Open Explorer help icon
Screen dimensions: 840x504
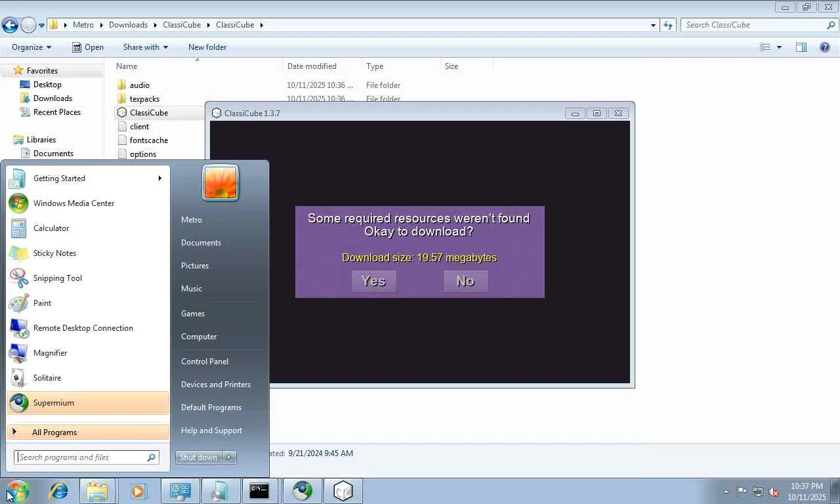coord(825,47)
